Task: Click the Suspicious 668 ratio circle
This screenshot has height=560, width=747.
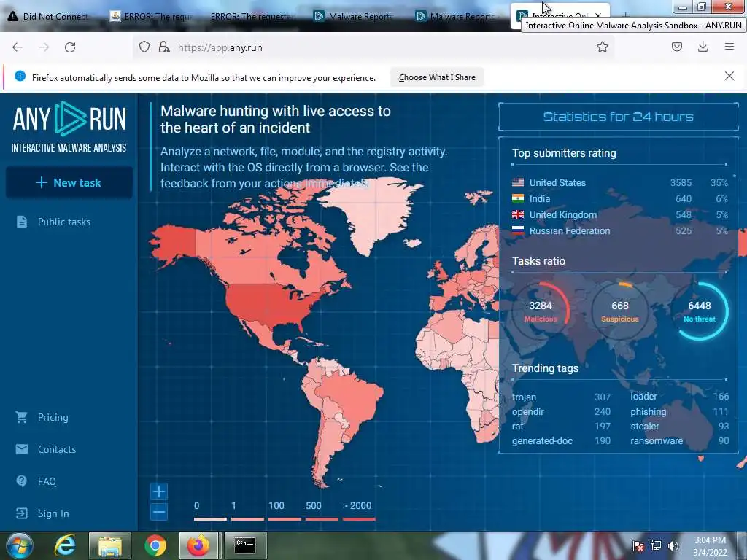Action: point(620,311)
